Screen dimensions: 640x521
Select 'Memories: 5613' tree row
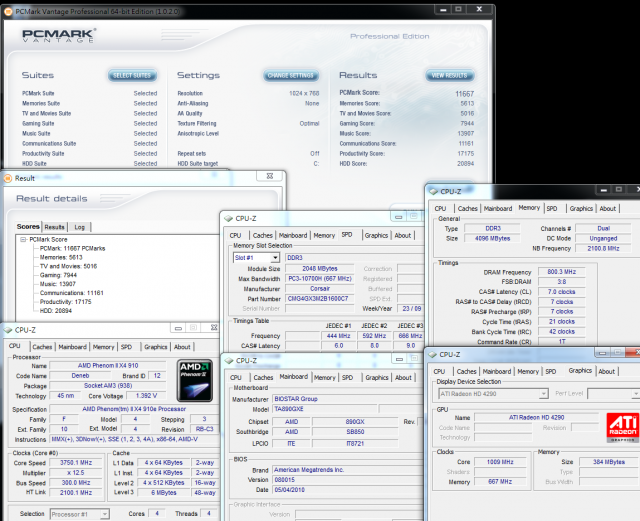pyautogui.click(x=61, y=257)
